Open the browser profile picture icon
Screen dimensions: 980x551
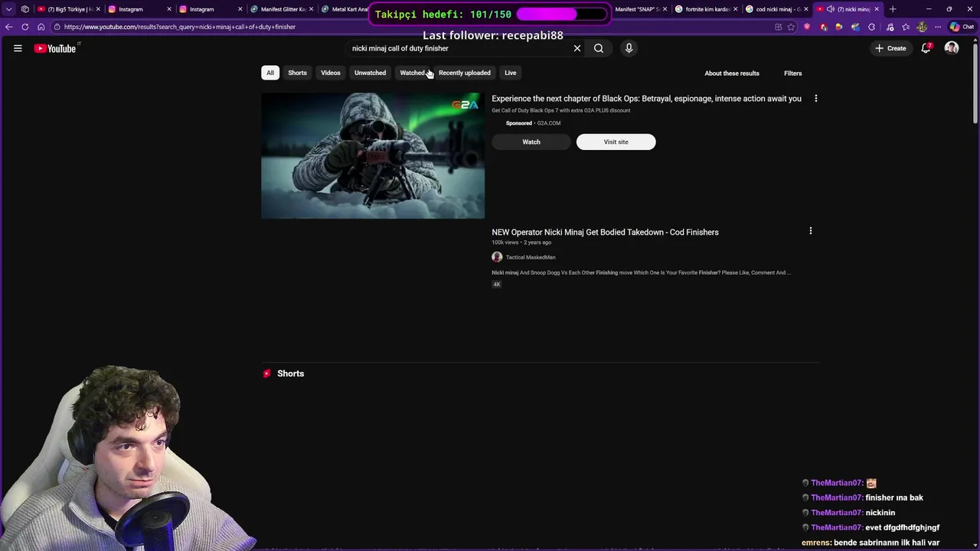tap(922, 27)
